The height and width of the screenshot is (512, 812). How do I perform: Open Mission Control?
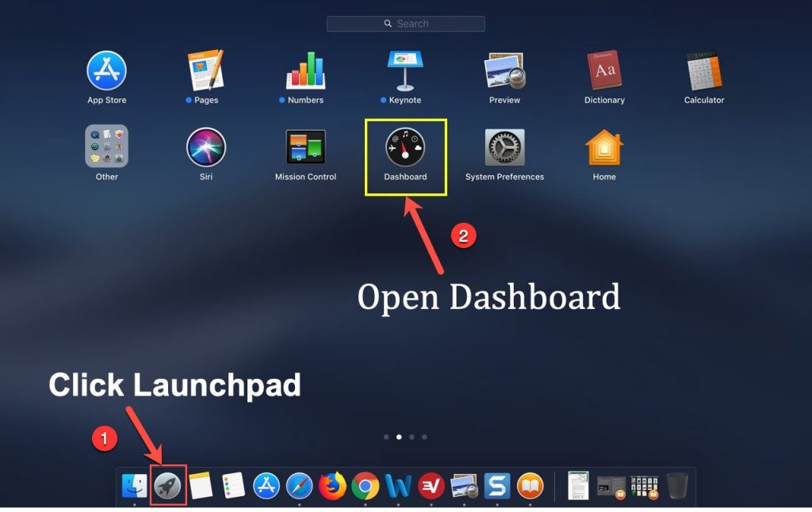click(305, 147)
